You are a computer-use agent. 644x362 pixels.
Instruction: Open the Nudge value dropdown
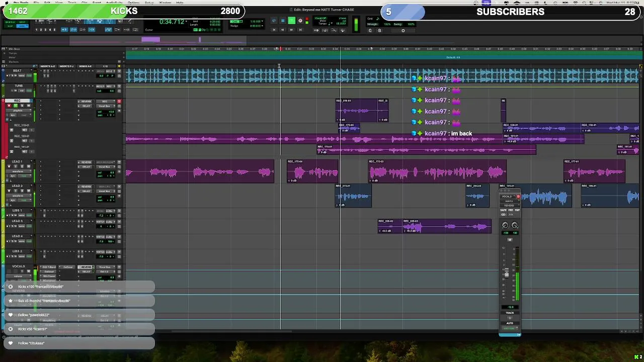click(262, 26)
